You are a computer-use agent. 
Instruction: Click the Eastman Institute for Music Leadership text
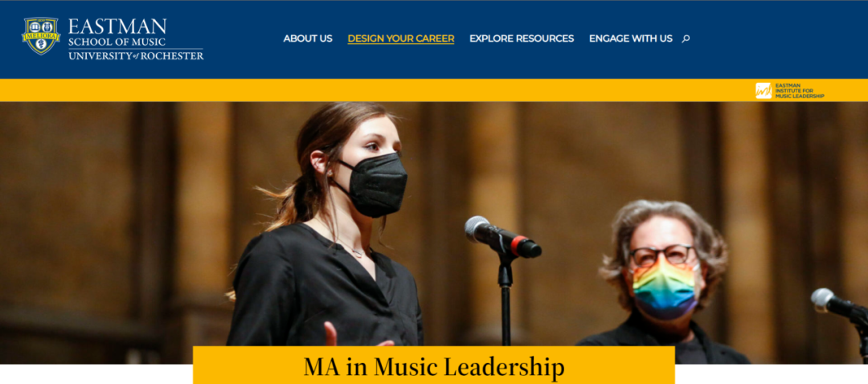(x=800, y=91)
